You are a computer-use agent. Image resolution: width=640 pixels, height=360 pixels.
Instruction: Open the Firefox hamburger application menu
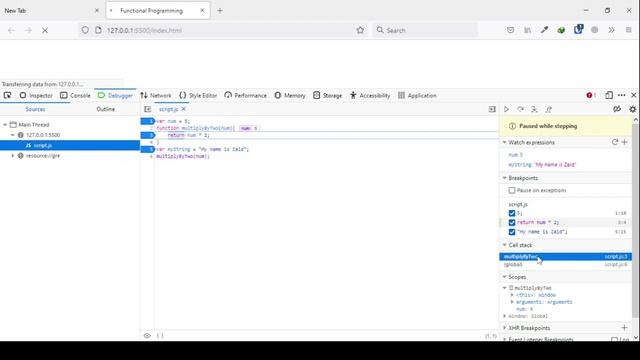[x=629, y=30]
